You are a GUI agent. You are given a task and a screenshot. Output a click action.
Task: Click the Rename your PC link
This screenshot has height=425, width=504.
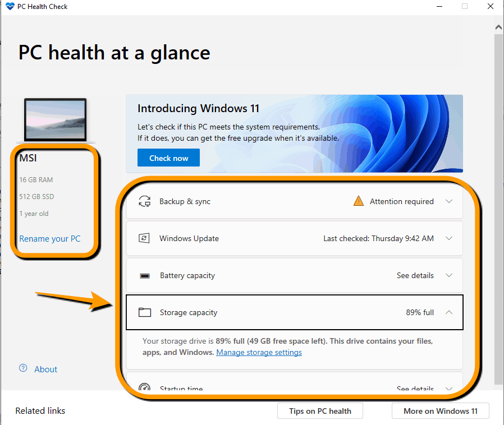pos(50,239)
